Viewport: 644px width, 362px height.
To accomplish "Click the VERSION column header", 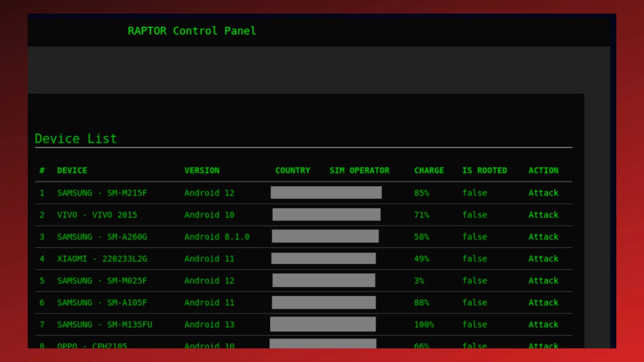I will point(202,170).
